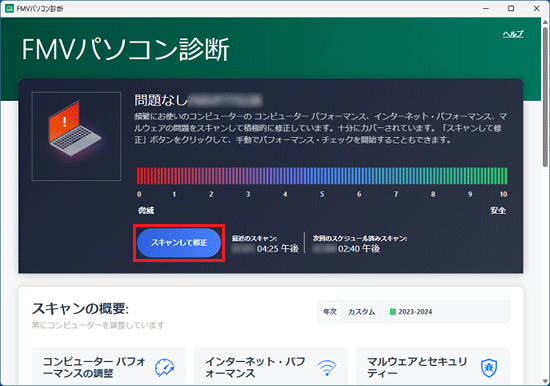Click the laptop warning illustration thumbnail
Viewport: 550px width, 386px height.
point(76,136)
